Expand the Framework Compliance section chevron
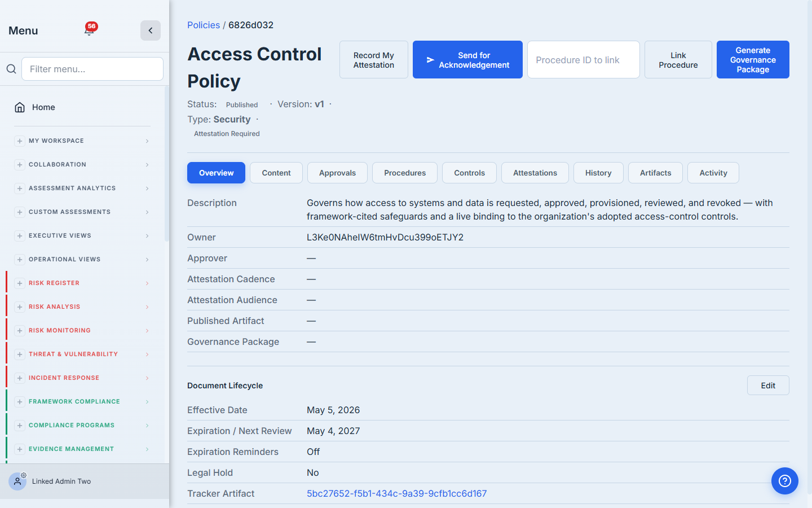The height and width of the screenshot is (508, 812). pos(147,402)
